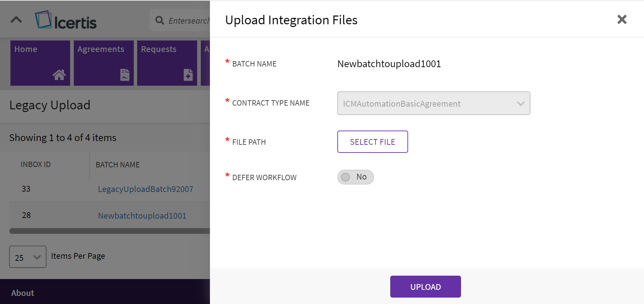
Task: Click the Icertis logo icon
Action: (43, 20)
